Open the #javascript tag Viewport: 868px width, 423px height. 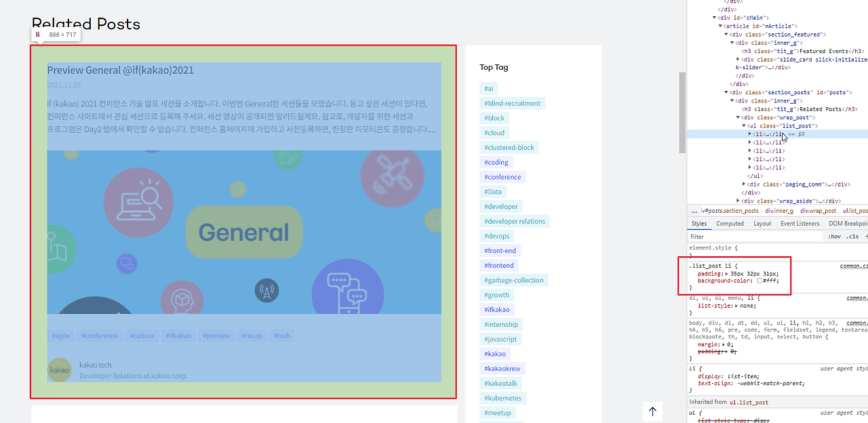click(500, 339)
